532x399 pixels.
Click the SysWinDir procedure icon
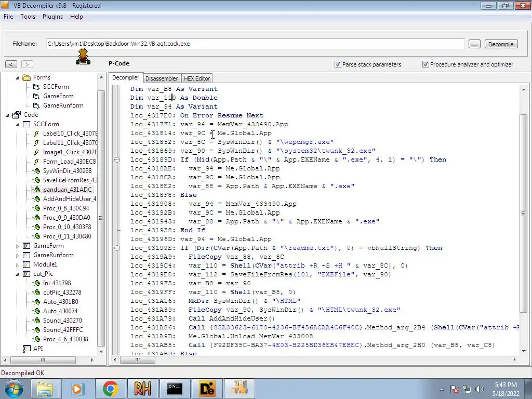point(36,171)
